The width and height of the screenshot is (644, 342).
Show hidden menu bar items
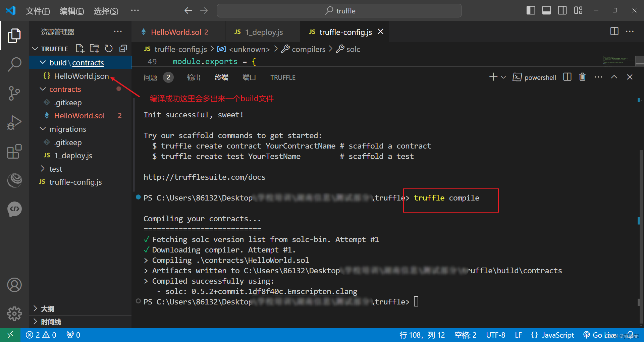point(135,10)
